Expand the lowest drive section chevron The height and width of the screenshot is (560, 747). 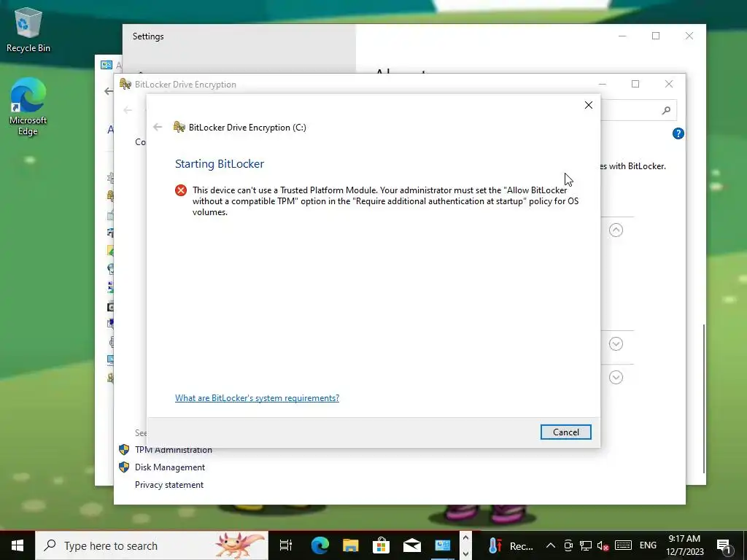616,378
